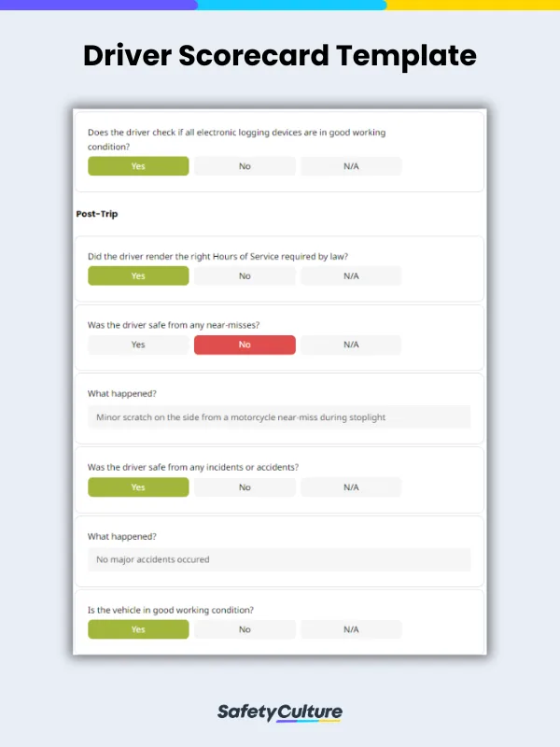Select Yes for vehicle in good working condition
The image size is (560, 747).
click(x=138, y=629)
